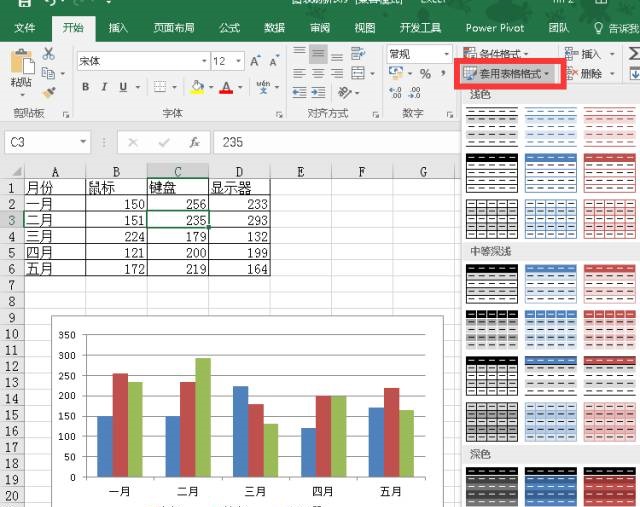
Task: Click the accounting number format icon
Action: 396,73
